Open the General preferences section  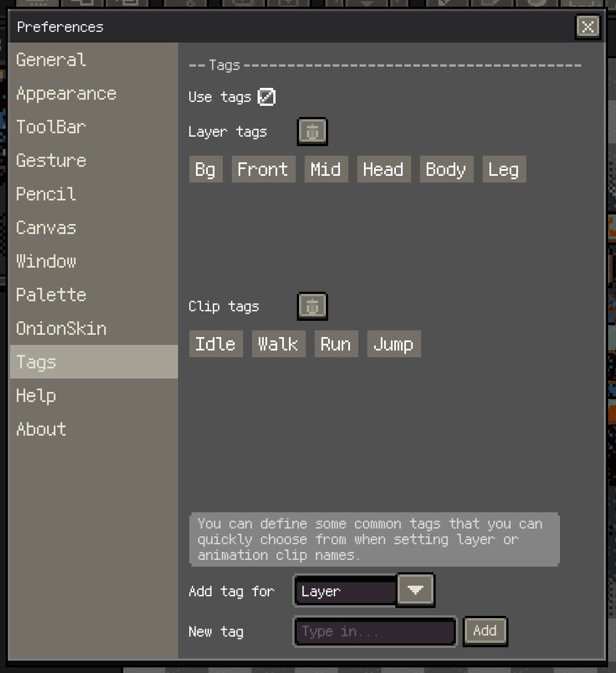click(94, 59)
